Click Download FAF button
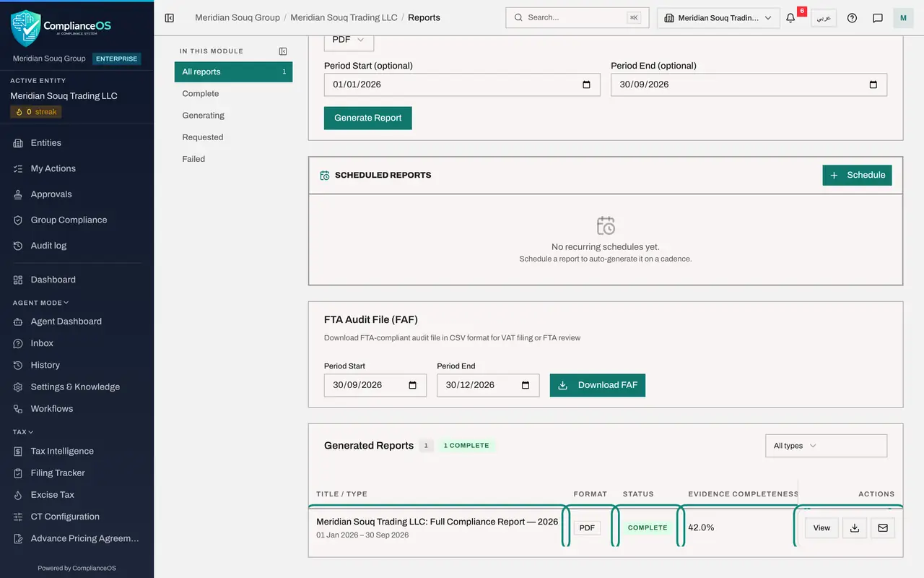 click(x=598, y=385)
